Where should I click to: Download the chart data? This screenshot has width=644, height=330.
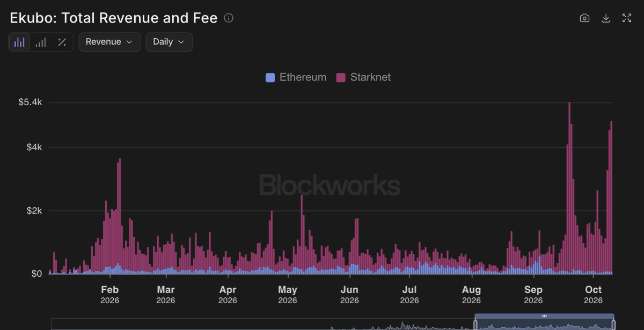point(606,18)
